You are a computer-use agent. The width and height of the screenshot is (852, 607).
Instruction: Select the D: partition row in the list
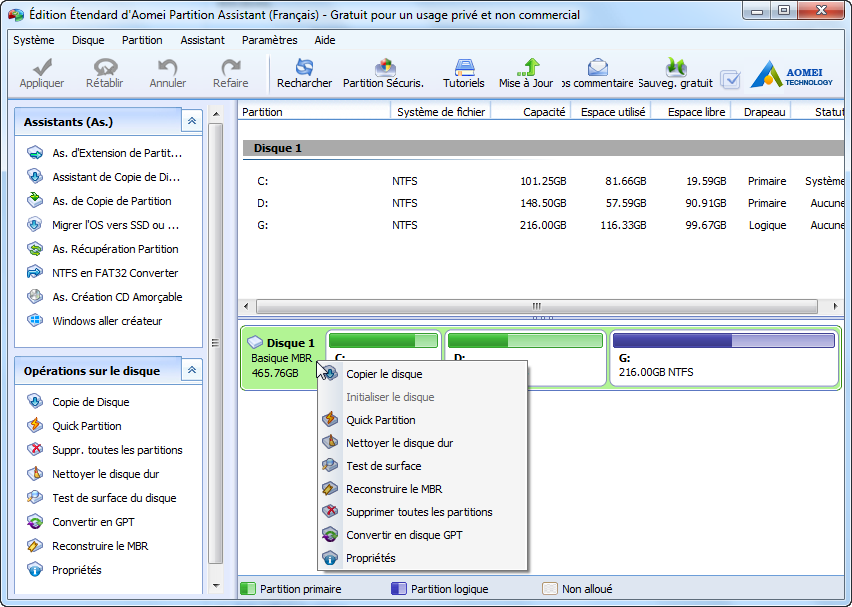tap(543, 203)
